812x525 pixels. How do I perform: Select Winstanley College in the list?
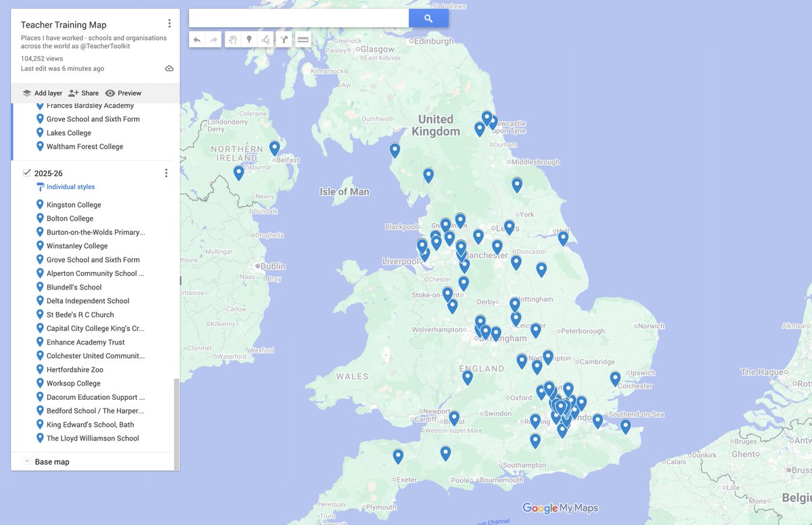77,246
